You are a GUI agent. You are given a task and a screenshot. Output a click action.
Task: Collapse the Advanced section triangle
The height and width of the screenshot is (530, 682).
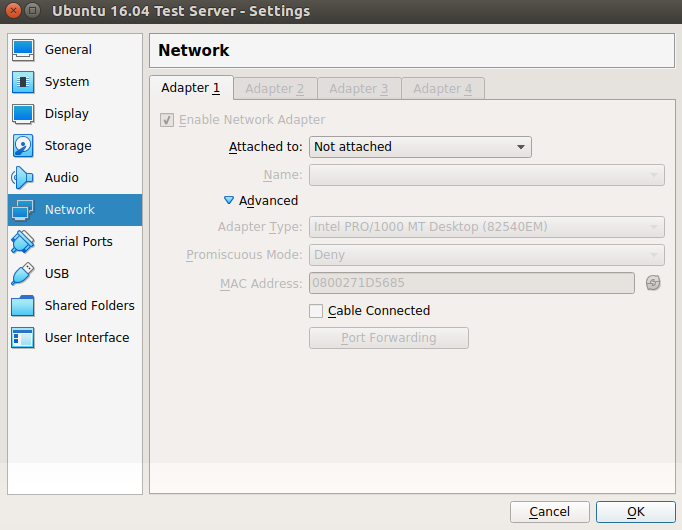pyautogui.click(x=229, y=200)
